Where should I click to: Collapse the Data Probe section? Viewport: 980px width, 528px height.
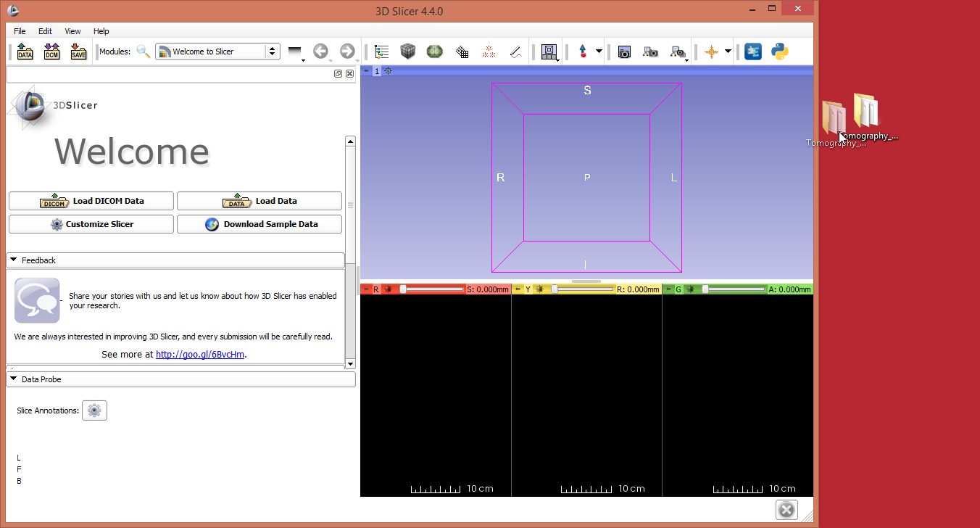click(180, 379)
